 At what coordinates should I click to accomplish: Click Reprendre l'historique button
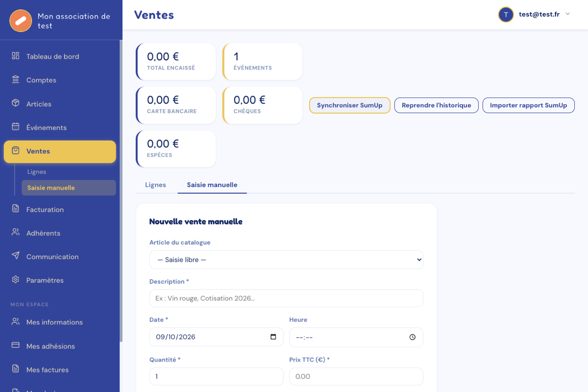tap(436, 105)
